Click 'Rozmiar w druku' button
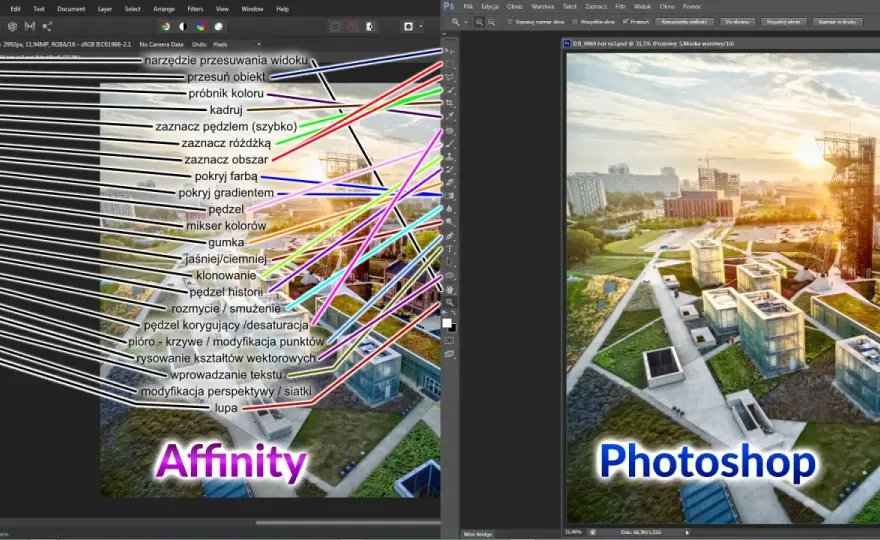Image resolution: width=880 pixels, height=540 pixels. [837, 22]
